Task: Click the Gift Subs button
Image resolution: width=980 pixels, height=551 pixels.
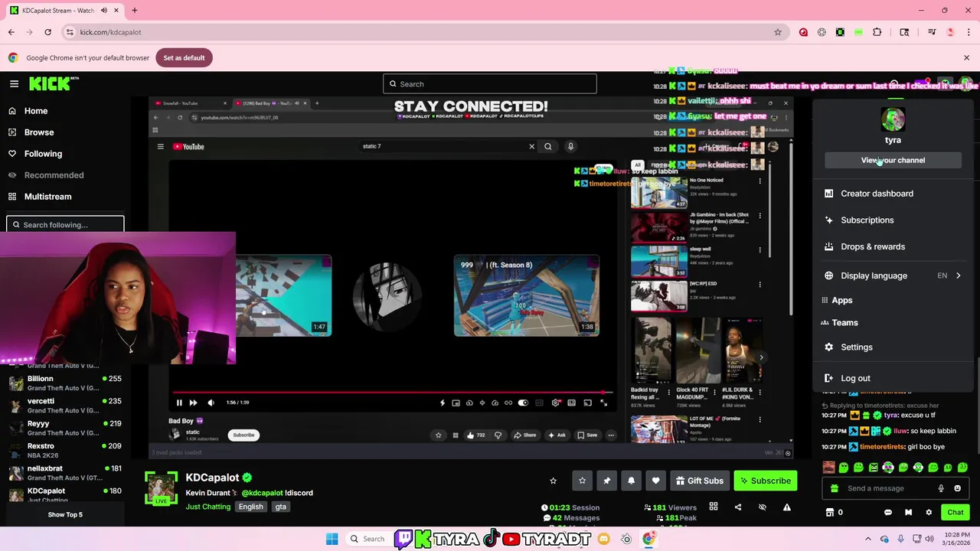Action: coord(699,481)
